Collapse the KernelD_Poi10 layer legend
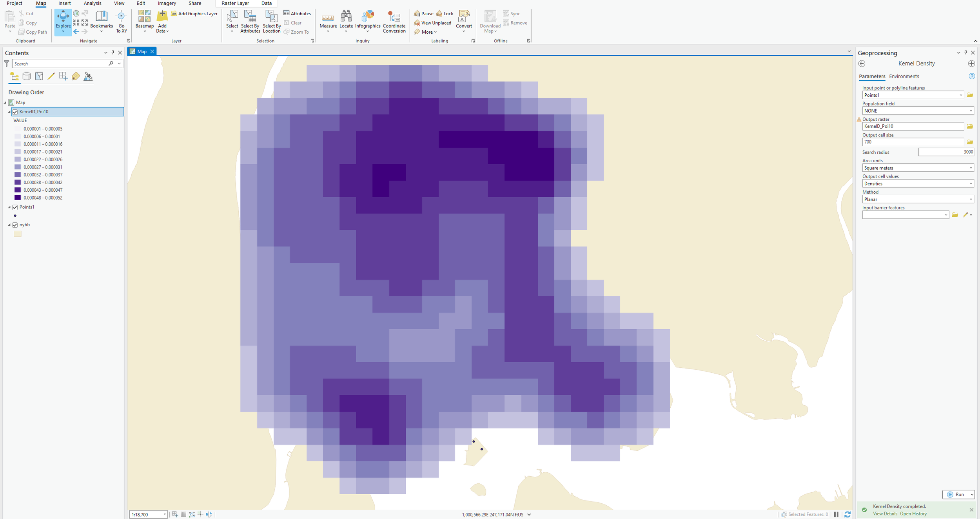The width and height of the screenshot is (980, 519). 9,111
